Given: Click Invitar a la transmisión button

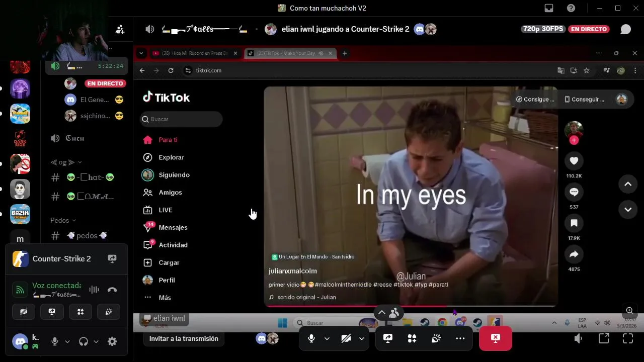Looking at the screenshot, I should pyautogui.click(x=184, y=338).
